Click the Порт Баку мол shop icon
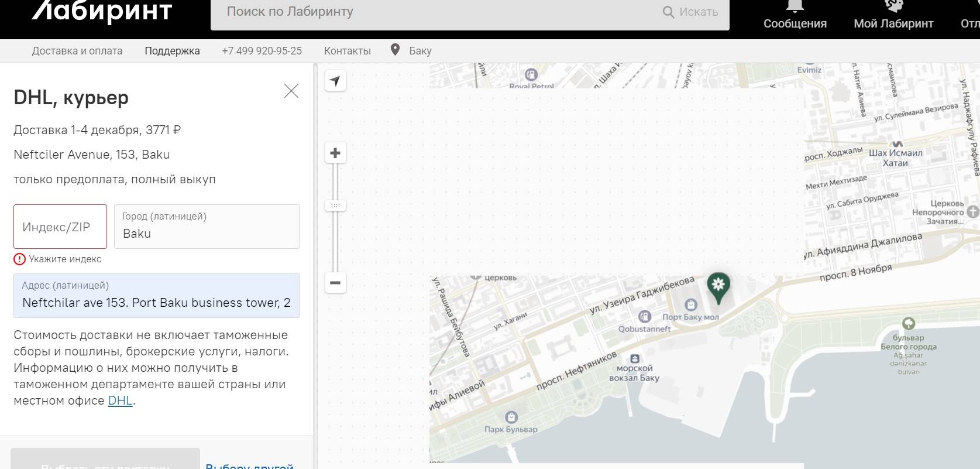980x469 pixels. click(x=691, y=304)
